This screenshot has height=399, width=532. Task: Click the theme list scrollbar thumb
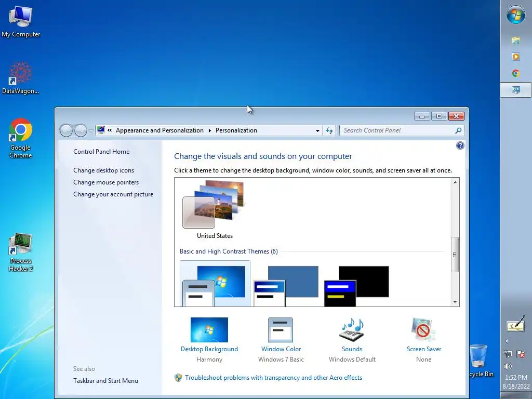[455, 255]
